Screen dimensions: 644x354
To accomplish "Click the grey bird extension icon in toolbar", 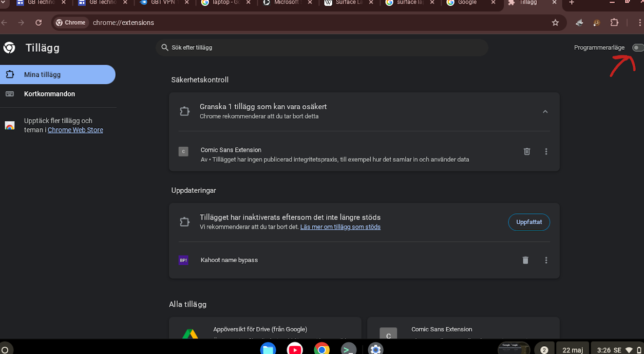I will pyautogui.click(x=579, y=23).
